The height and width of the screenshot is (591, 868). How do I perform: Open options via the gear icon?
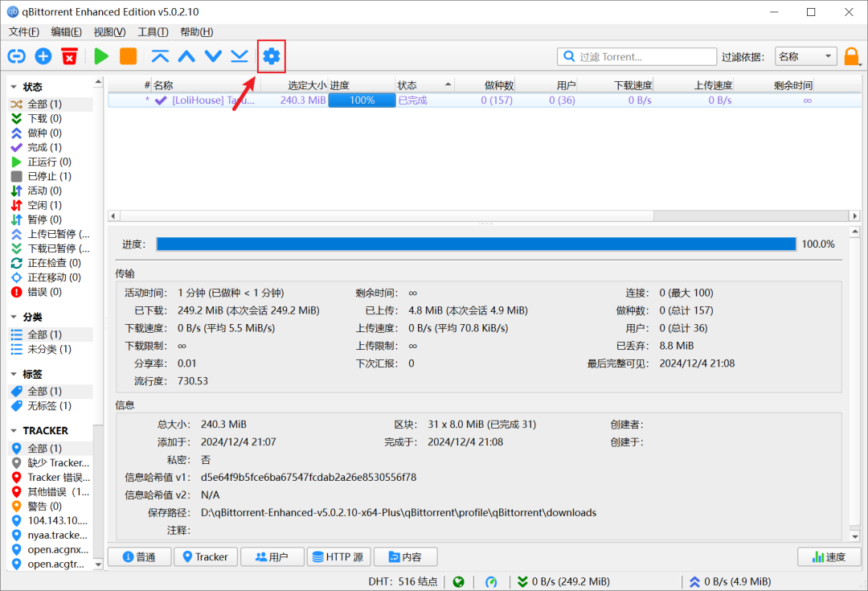272,56
